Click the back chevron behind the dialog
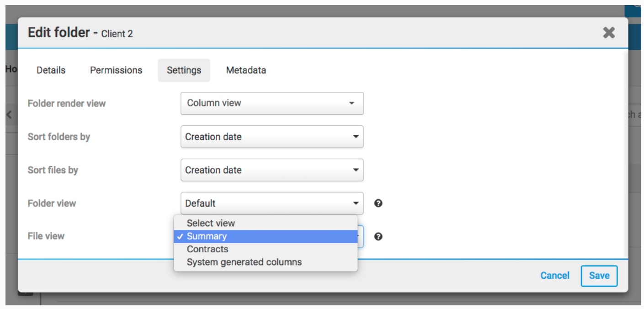Image resolution: width=644 pixels, height=309 pixels. 9,115
